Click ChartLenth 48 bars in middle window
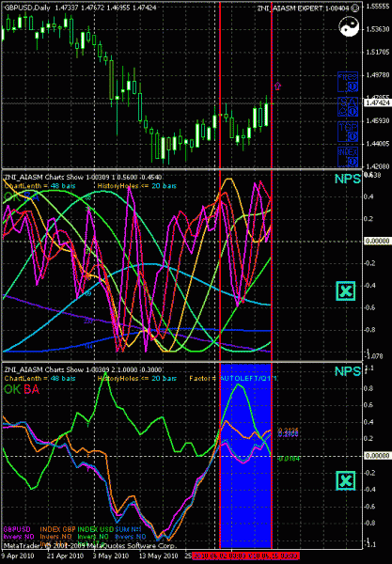 pyautogui.click(x=39, y=186)
